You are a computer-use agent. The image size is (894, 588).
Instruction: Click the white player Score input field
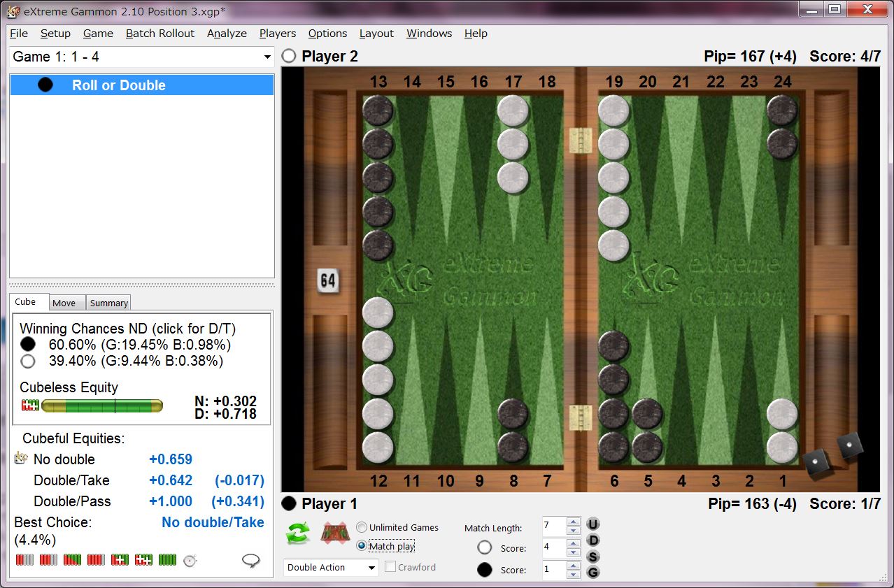tap(554, 547)
